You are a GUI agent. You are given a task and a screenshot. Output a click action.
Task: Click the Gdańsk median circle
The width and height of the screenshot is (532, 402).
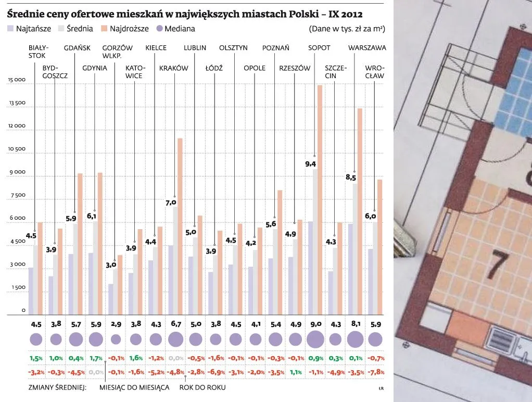click(x=76, y=339)
